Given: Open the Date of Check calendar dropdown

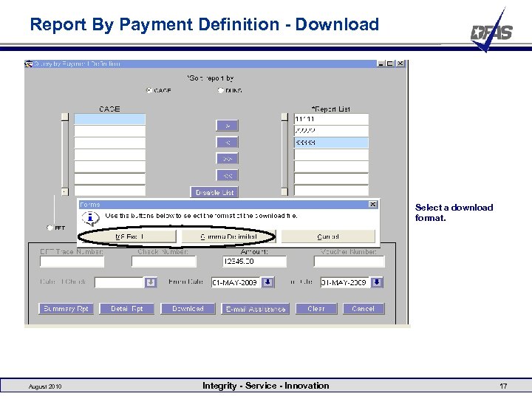Looking at the screenshot, I should pyautogui.click(x=150, y=282).
